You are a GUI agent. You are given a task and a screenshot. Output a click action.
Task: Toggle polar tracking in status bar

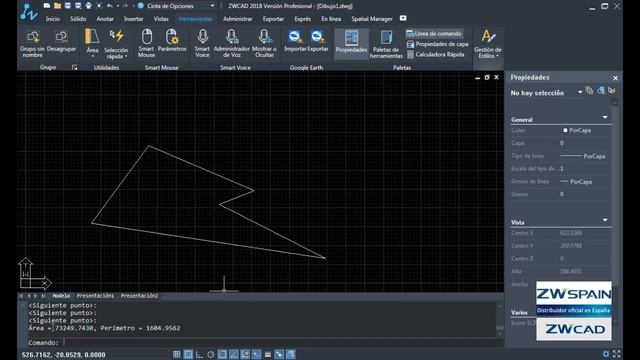[211, 354]
